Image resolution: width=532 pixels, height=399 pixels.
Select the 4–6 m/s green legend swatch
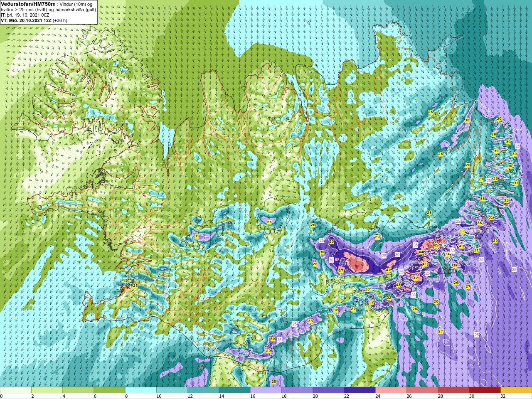[x=78, y=390]
